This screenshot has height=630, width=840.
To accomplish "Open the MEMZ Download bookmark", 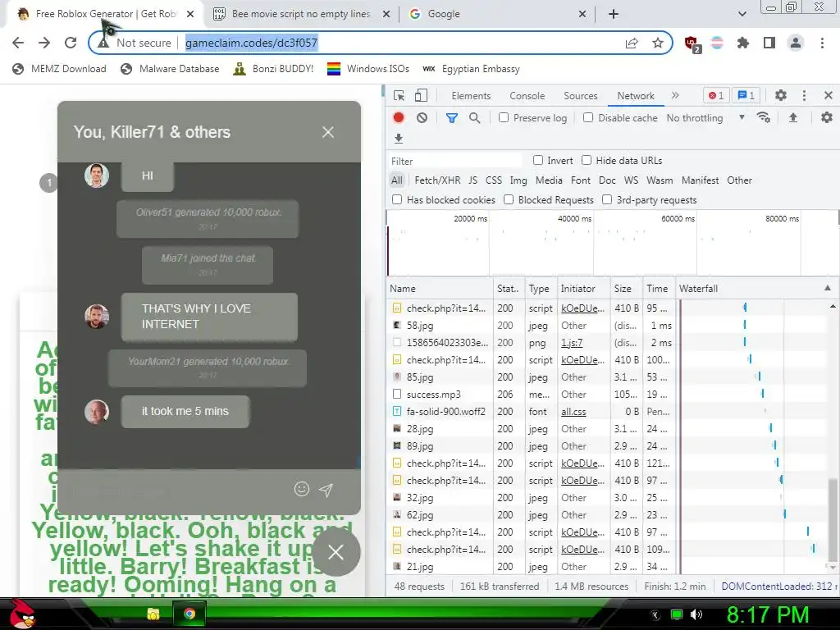I will tap(59, 69).
